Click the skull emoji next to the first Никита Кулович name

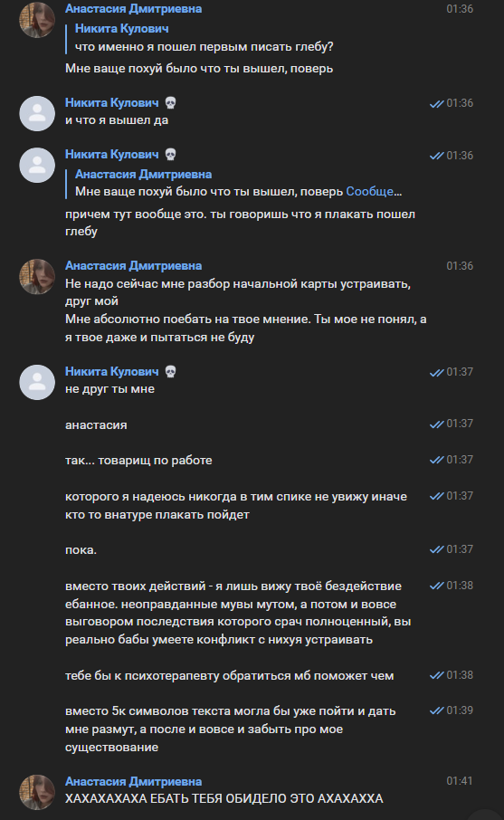coord(170,103)
